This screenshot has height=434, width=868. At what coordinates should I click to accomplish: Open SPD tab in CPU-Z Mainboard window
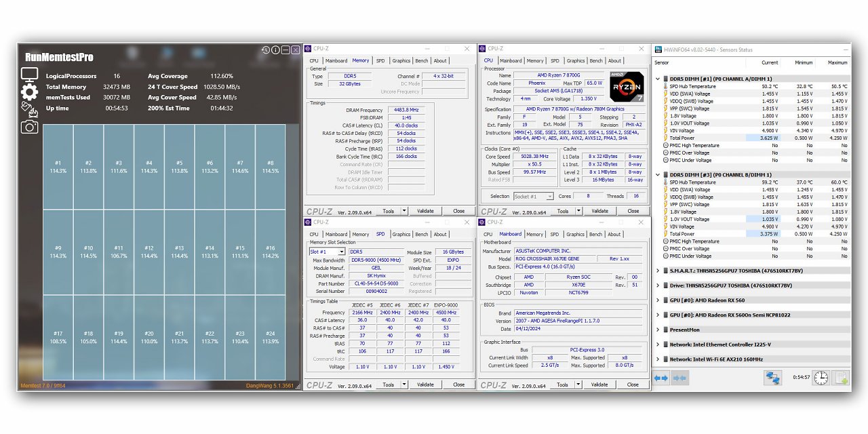pyautogui.click(x=555, y=234)
